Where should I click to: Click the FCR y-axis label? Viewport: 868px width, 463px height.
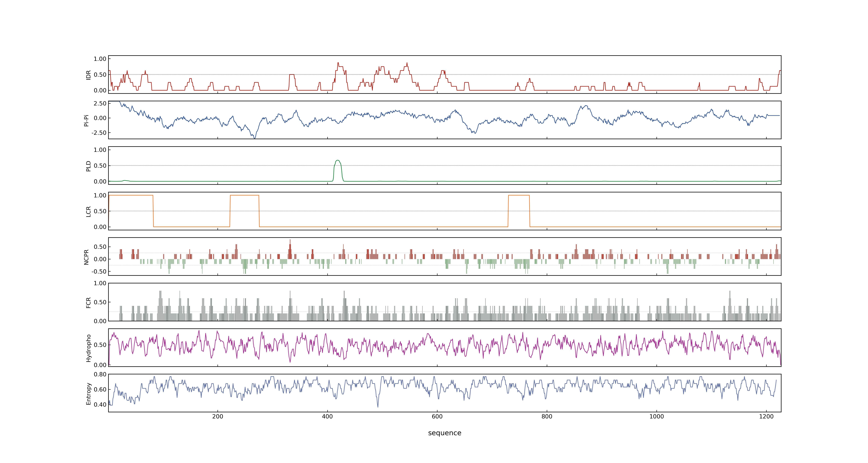point(88,303)
